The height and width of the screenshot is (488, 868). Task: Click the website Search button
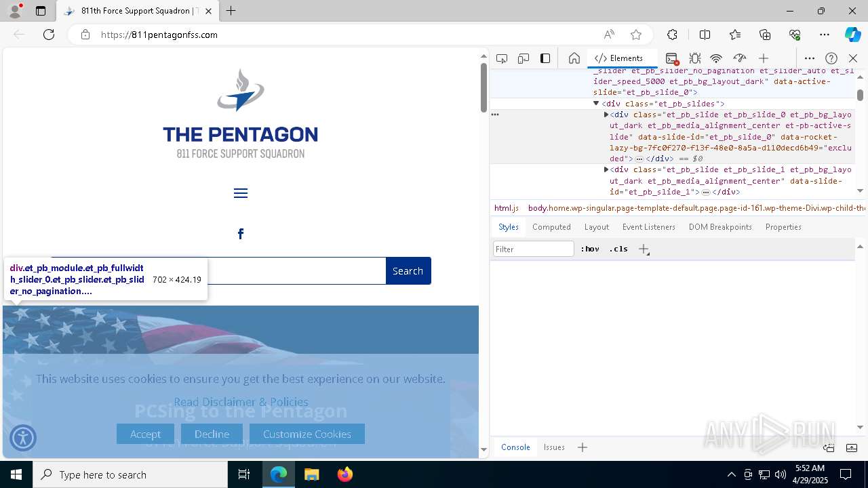(x=408, y=271)
